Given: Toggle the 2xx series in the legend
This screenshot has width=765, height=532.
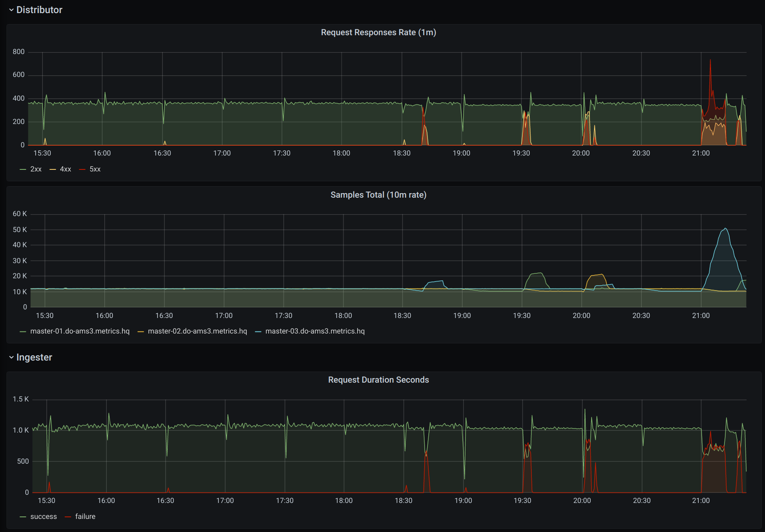Looking at the screenshot, I should pyautogui.click(x=36, y=169).
